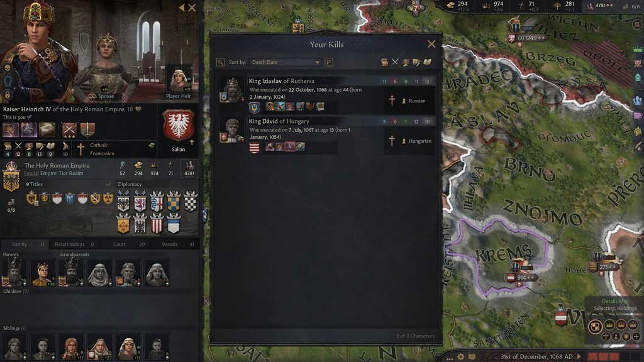Click the Salian dynasty coat of arms
This screenshot has width=644, height=362.
(x=178, y=126)
